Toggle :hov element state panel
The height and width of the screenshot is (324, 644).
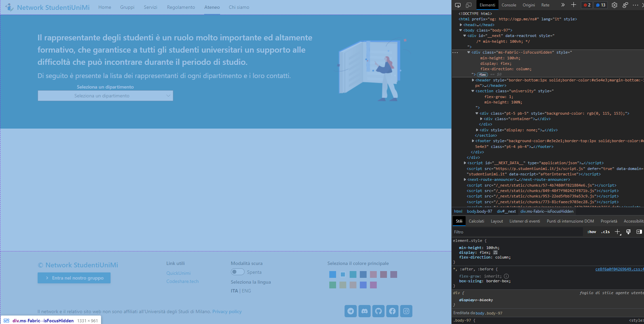[x=592, y=232]
